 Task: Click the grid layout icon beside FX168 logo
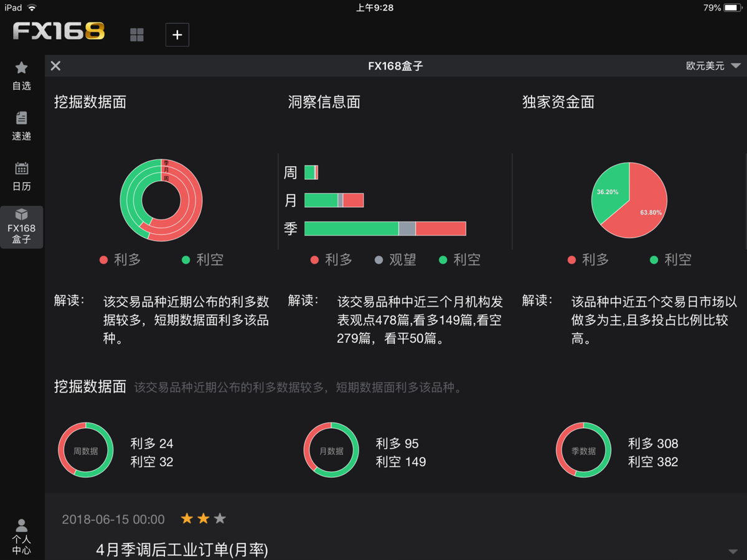tap(136, 35)
